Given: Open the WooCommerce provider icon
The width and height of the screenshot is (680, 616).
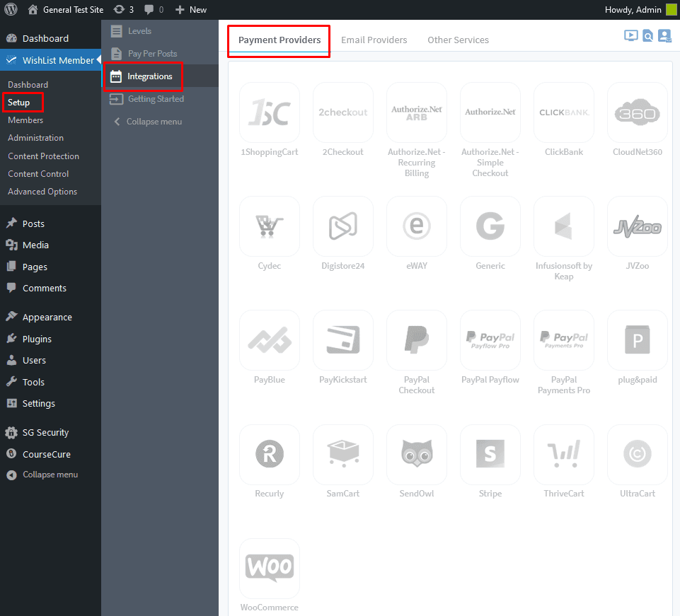Looking at the screenshot, I should (x=270, y=569).
